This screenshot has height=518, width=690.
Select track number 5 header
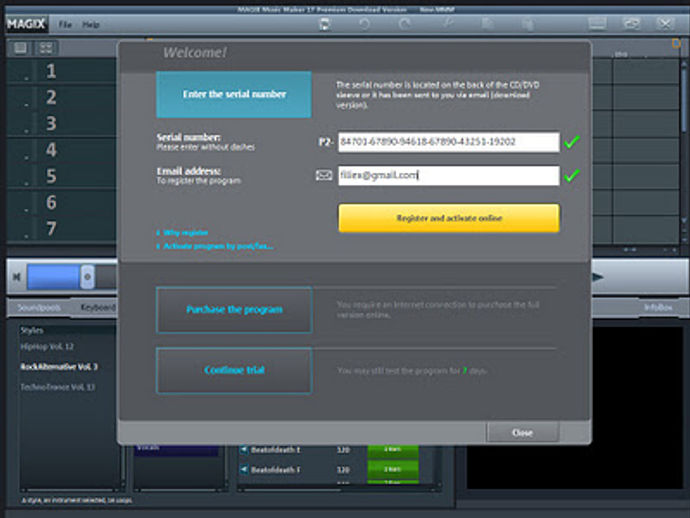point(51,176)
